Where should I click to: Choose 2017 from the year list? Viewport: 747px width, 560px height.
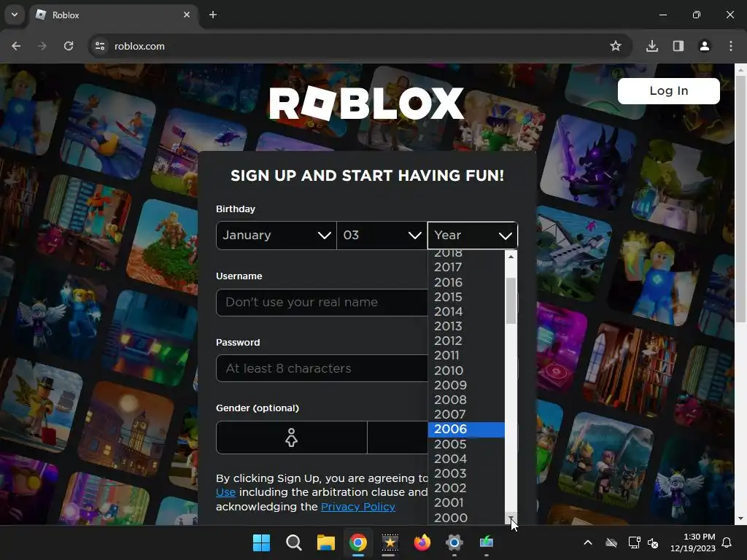pyautogui.click(x=466, y=267)
